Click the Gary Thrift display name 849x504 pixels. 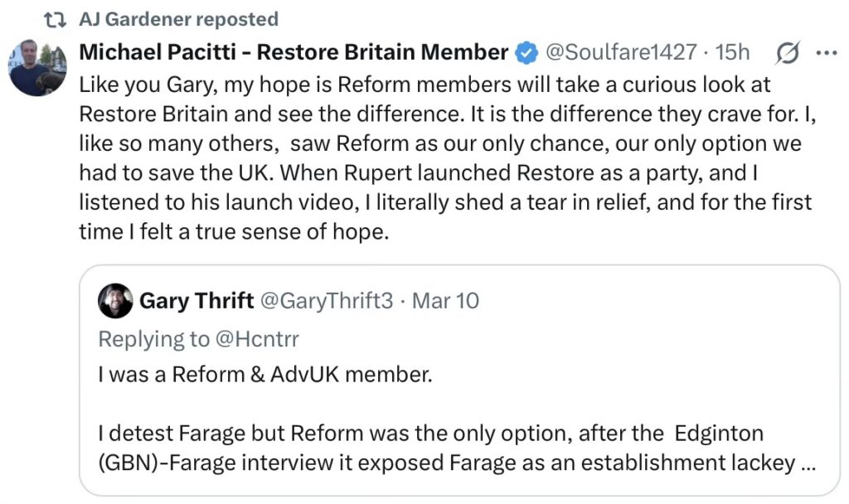click(196, 300)
